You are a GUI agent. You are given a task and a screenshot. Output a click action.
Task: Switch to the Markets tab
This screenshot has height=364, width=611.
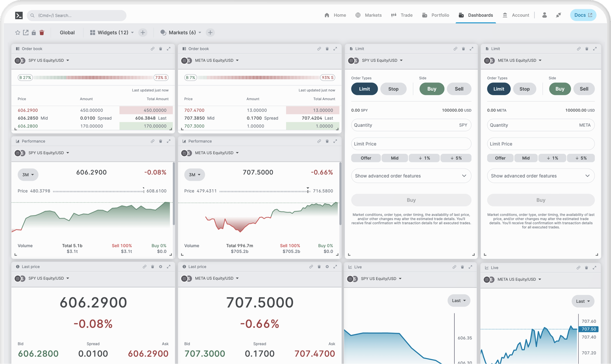tap(373, 15)
